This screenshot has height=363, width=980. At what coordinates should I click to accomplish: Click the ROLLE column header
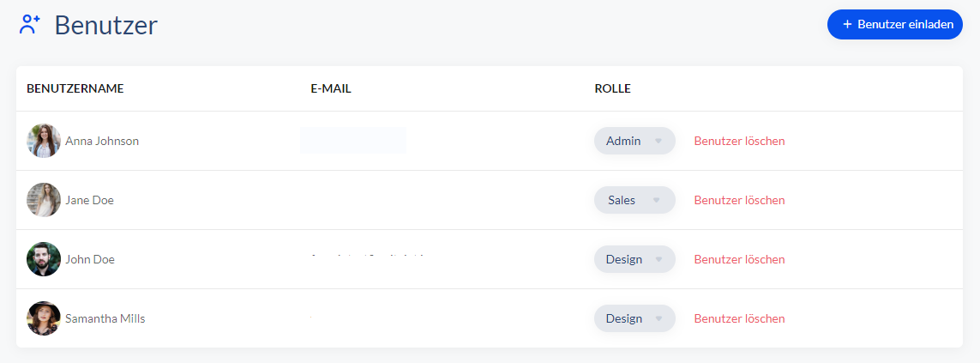[x=612, y=89]
